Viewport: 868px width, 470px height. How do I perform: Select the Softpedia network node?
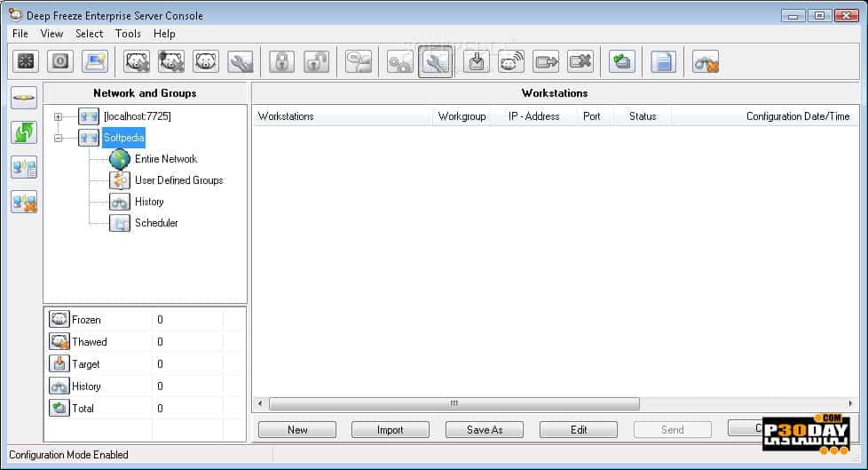123,138
